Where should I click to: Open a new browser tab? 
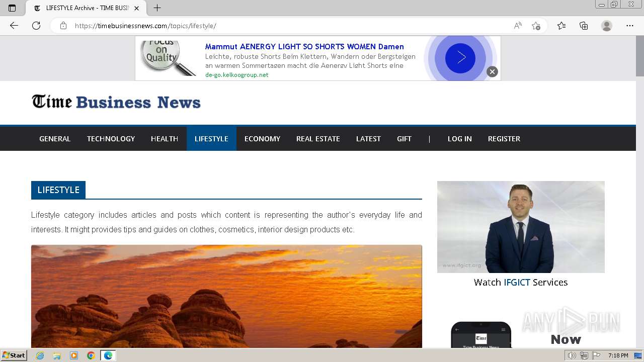[157, 8]
